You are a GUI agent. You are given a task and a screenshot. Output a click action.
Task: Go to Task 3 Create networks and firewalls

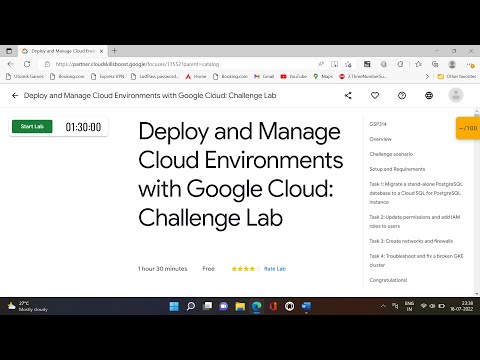[x=411, y=241]
